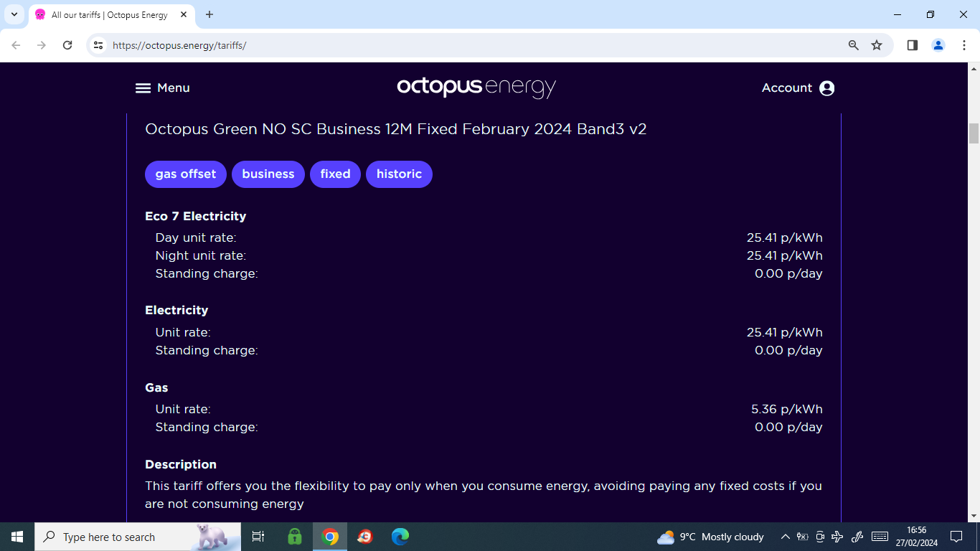
Task: Click the 'Day unit rate:' label
Action: pos(196,237)
